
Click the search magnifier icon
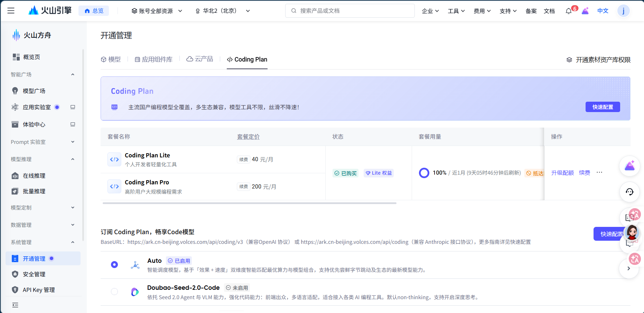(x=294, y=11)
